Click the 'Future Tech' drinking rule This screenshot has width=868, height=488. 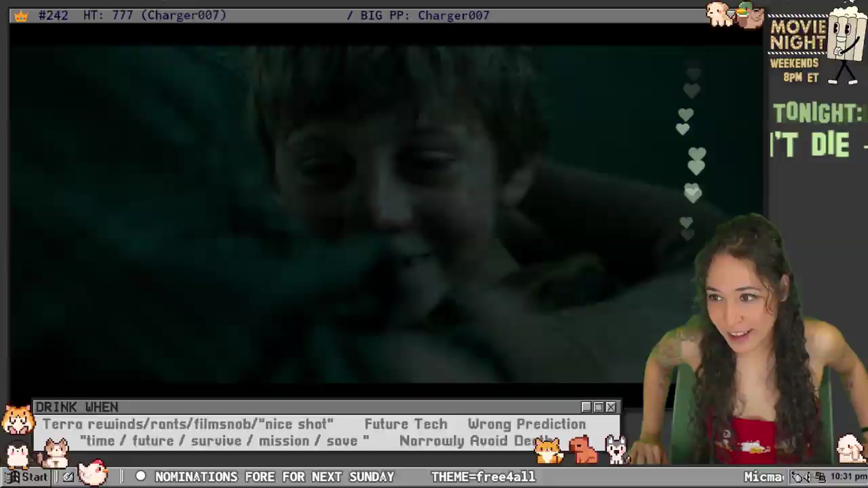406,424
